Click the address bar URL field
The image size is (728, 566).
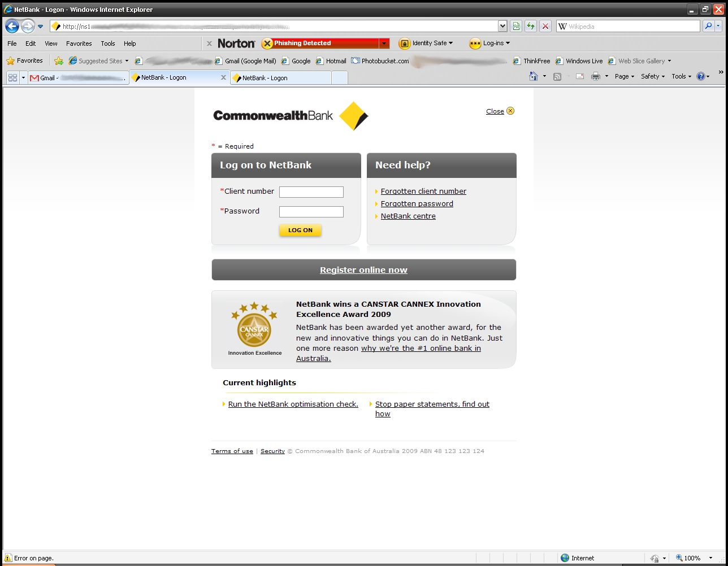click(x=274, y=26)
